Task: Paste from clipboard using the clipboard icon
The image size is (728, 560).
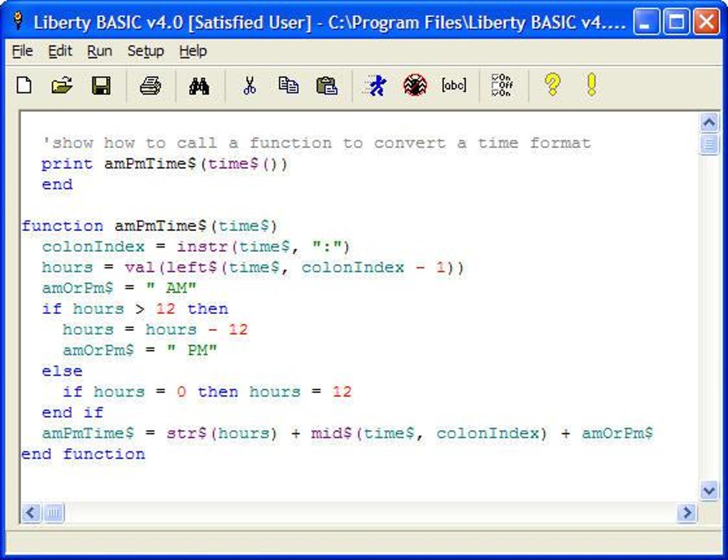Action: [326, 86]
